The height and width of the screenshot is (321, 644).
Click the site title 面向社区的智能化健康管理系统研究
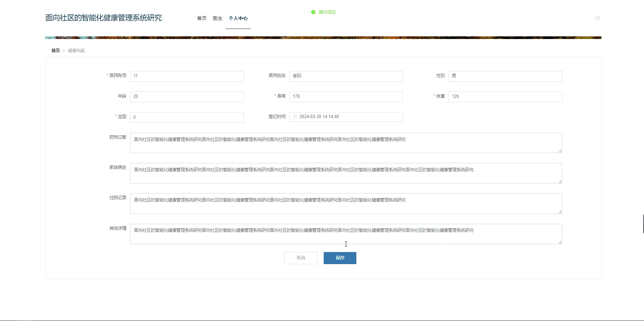[103, 17]
